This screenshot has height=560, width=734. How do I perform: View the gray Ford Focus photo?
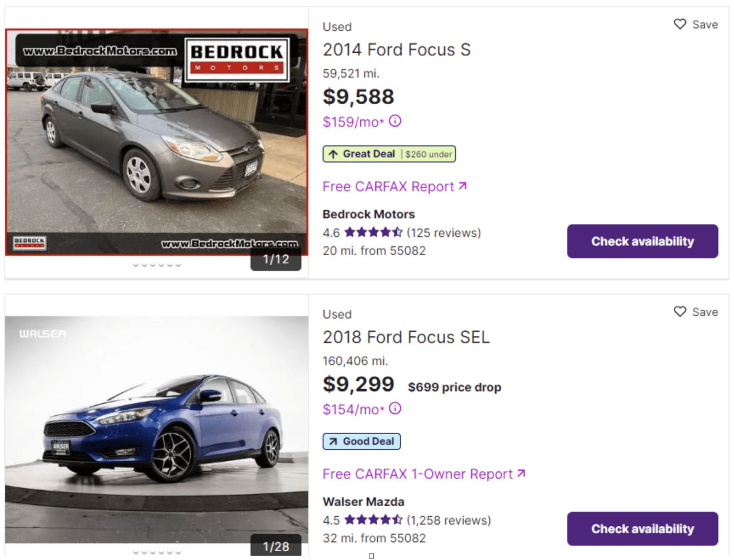(157, 142)
